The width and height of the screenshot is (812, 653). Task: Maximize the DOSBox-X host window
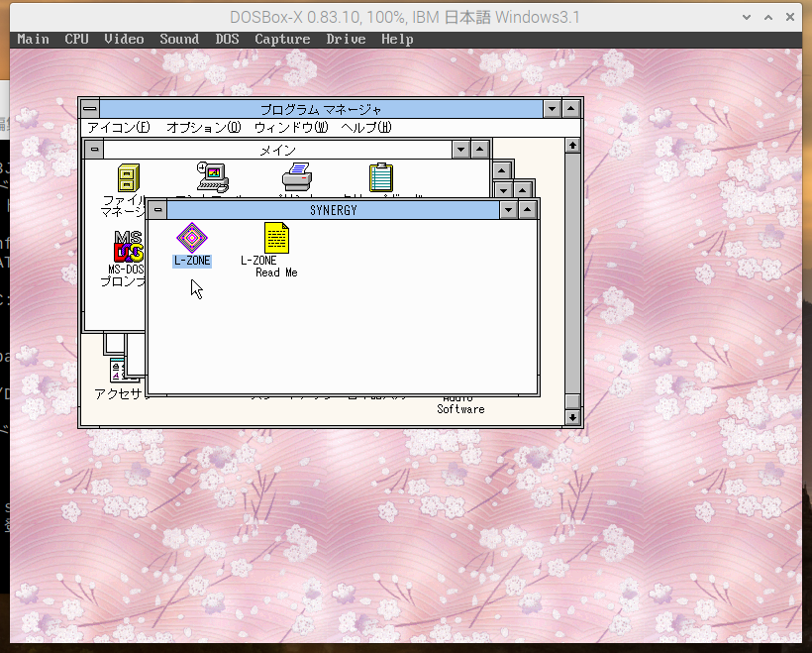pyautogui.click(x=768, y=17)
